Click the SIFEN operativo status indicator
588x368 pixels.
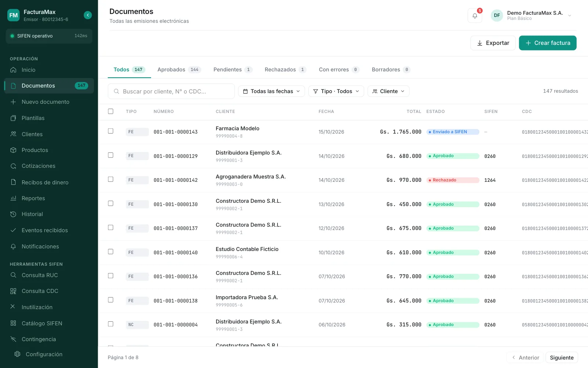(x=49, y=36)
